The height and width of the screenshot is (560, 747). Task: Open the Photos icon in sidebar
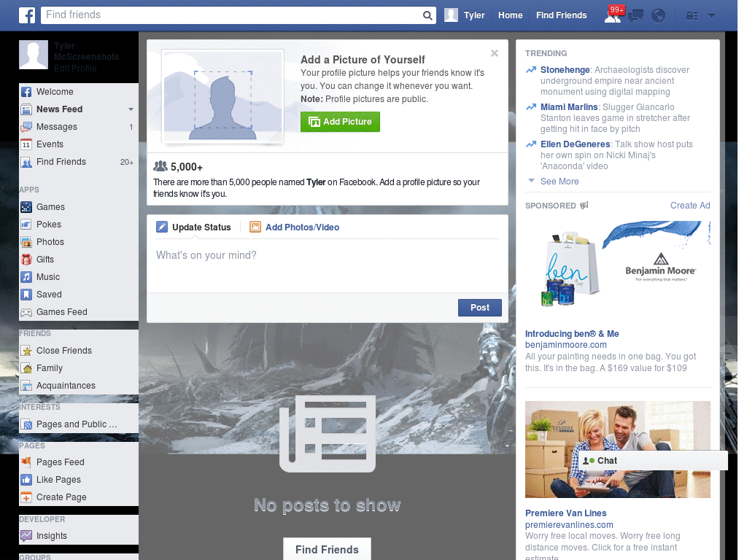(26, 242)
